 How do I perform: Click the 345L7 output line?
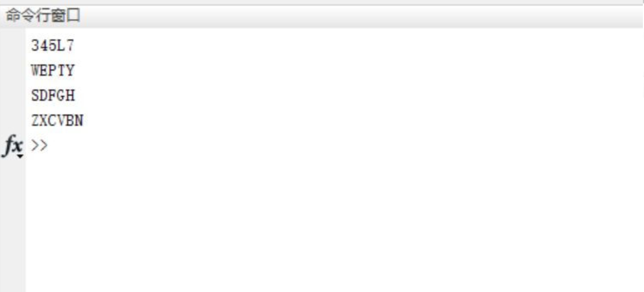click(53, 46)
